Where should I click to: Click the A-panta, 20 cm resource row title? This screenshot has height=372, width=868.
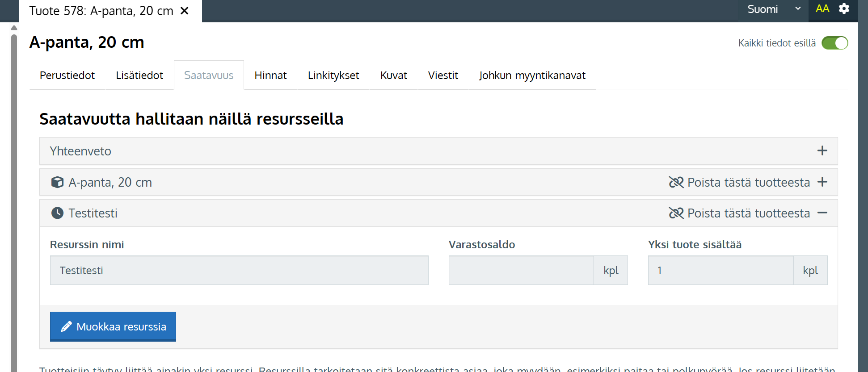[110, 182]
